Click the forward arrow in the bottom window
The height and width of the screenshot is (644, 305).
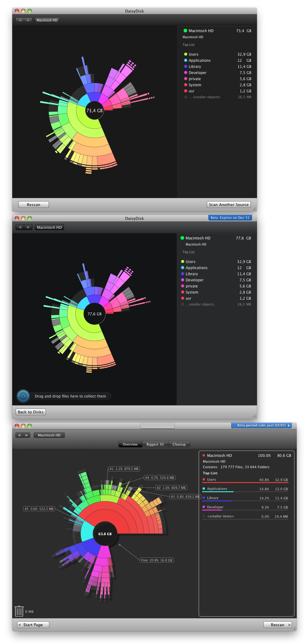[x=27, y=435]
